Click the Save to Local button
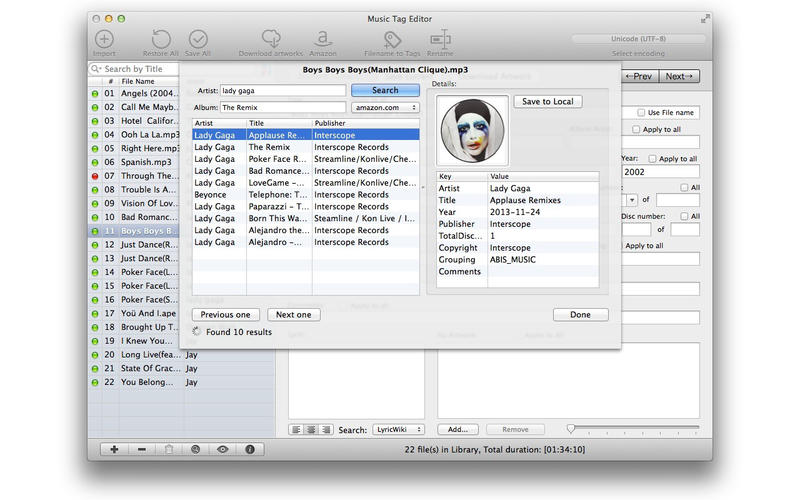Screen dimensions: 800x500 coord(547,102)
